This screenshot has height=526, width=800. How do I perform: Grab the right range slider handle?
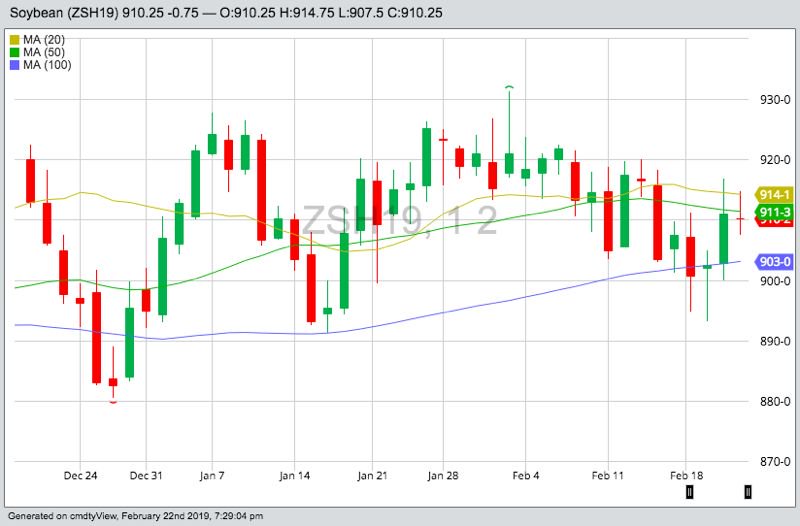click(747, 492)
